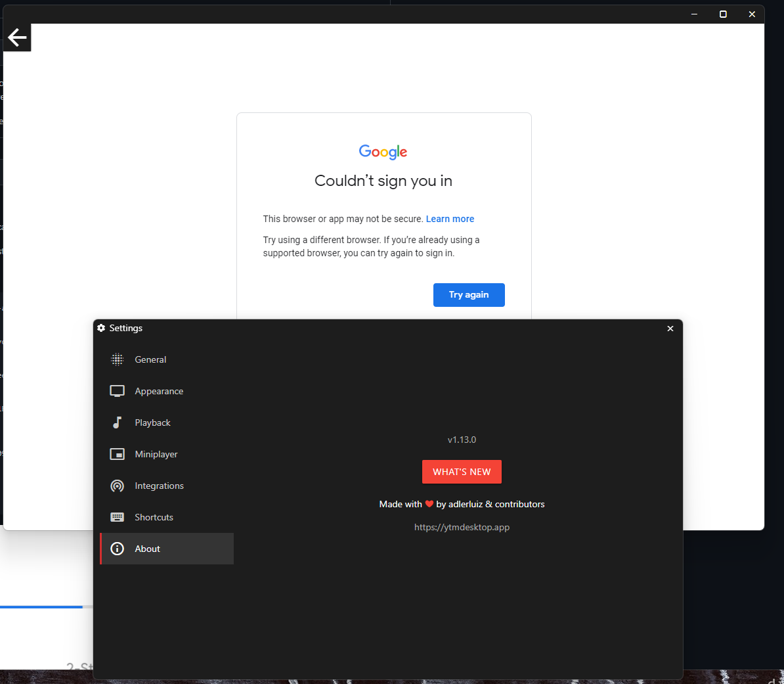The height and width of the screenshot is (684, 784).
Task: Go to Miniplayer settings
Action: [167, 454]
